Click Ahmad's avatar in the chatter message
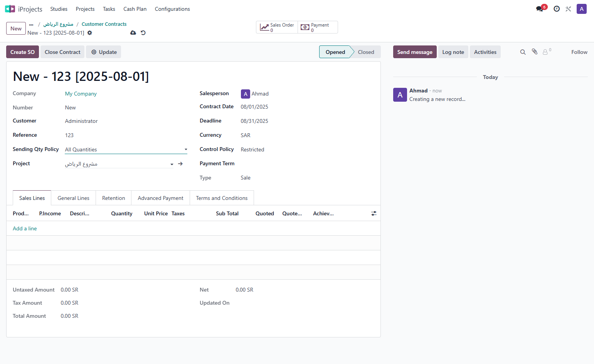 [400, 95]
